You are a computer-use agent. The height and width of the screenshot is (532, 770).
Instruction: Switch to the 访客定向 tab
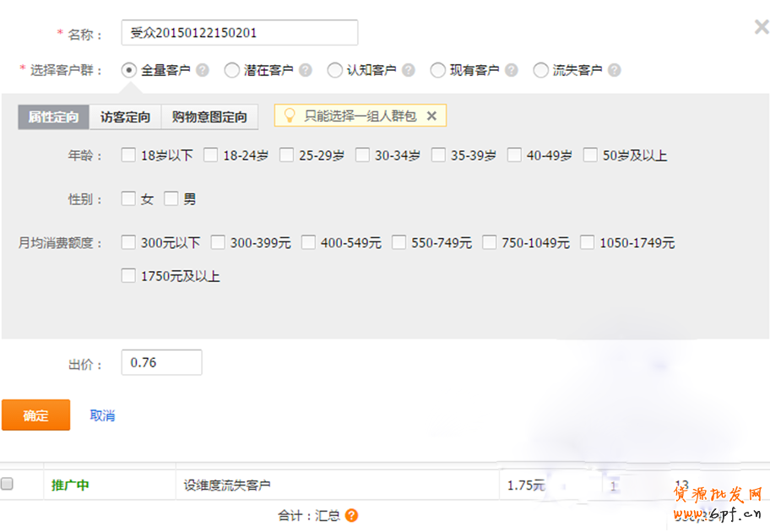(125, 117)
